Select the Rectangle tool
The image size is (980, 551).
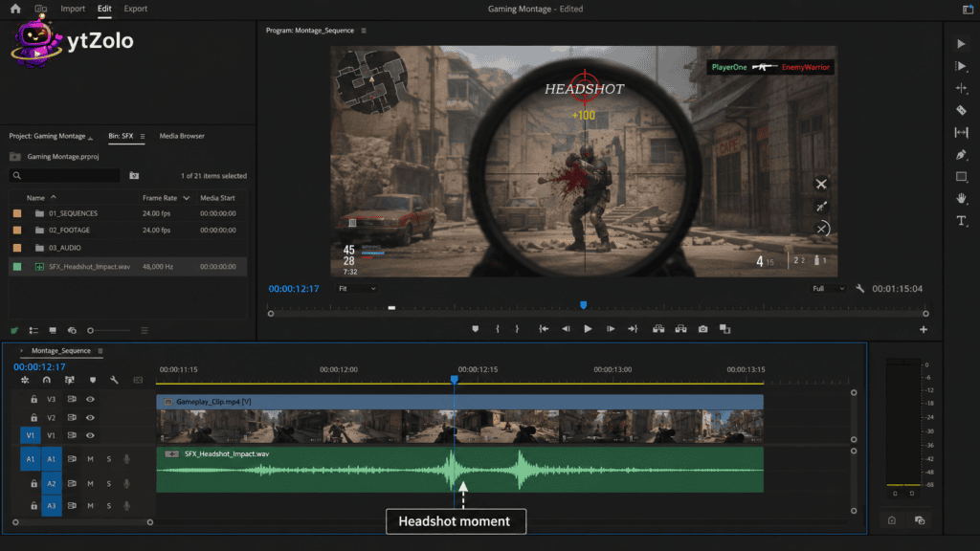[961, 177]
